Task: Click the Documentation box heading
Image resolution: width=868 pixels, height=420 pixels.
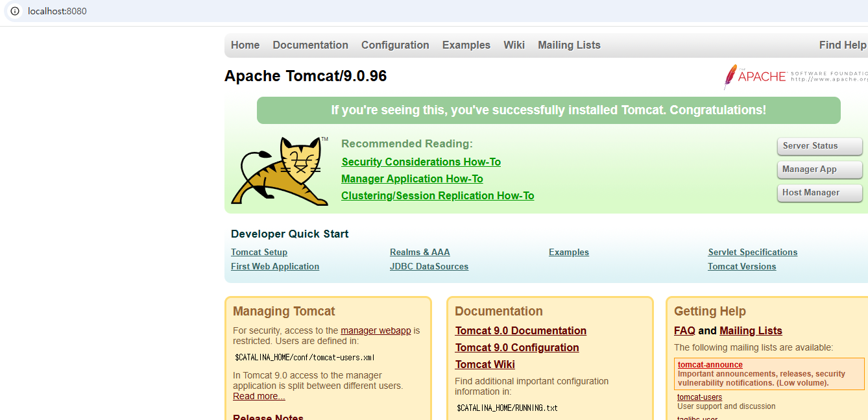Action: click(x=498, y=311)
